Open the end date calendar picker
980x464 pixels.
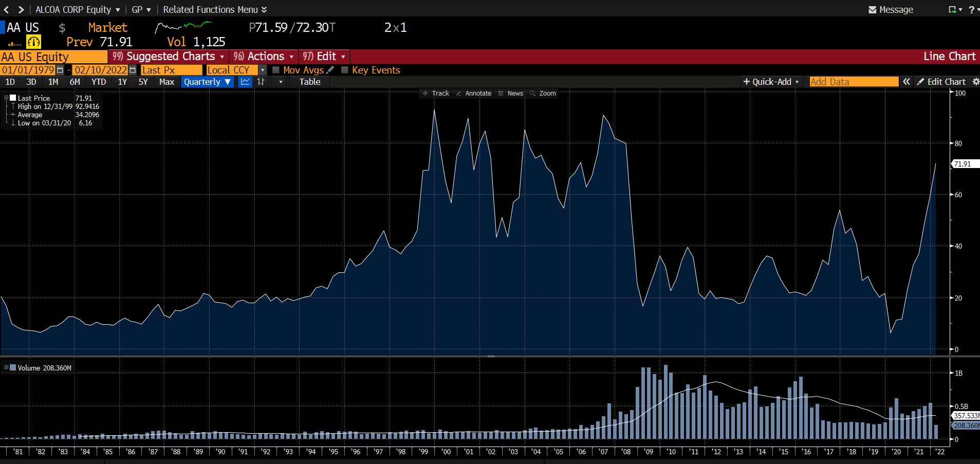(x=133, y=70)
